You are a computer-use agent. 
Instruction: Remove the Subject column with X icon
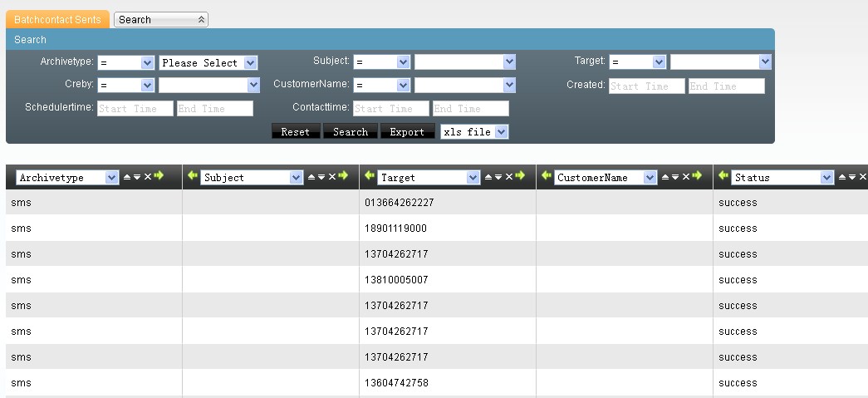(x=331, y=177)
